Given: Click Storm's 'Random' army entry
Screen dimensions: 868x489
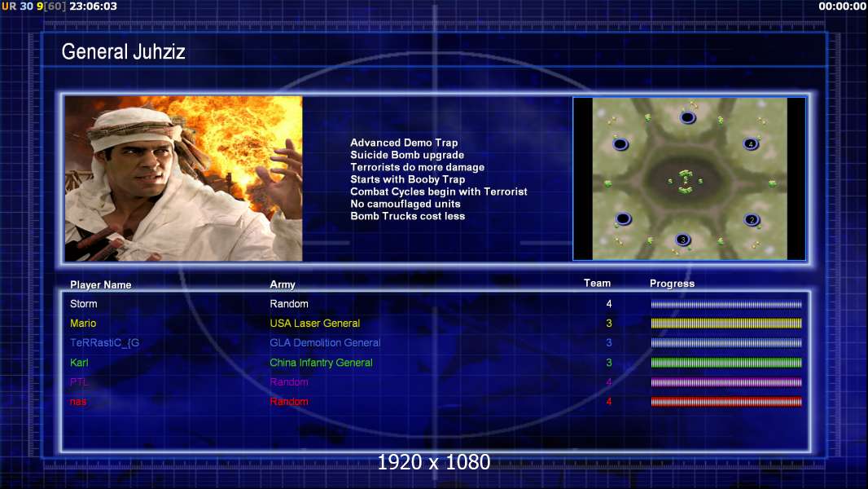Looking at the screenshot, I should click(289, 303).
